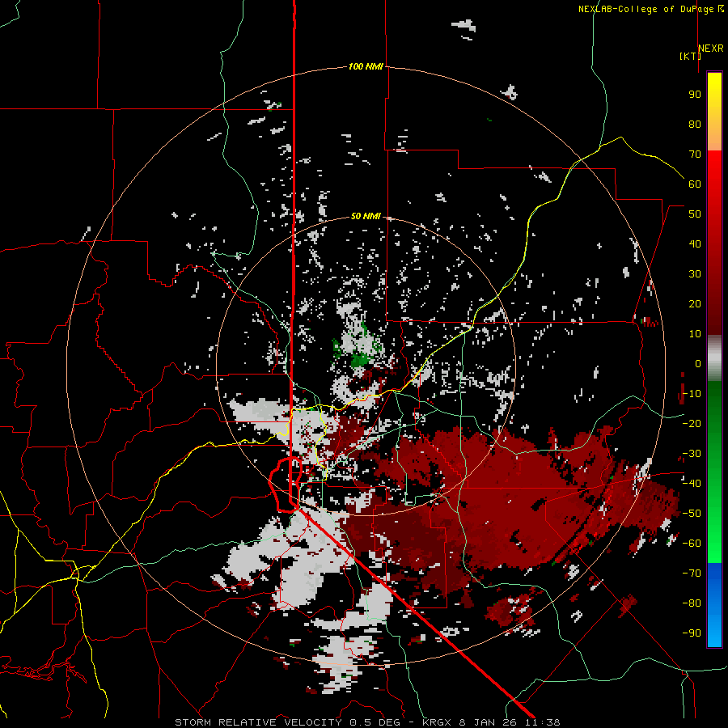Click the 80 value on velocity scale
Screen dimensions: 728x728
click(695, 125)
